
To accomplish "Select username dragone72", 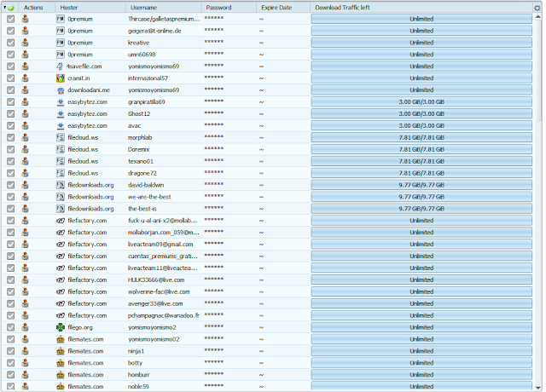I will click(142, 173).
